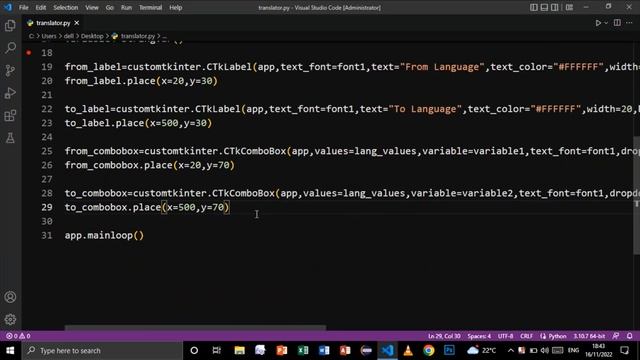The width and height of the screenshot is (640, 360).
Task: Open Task View on the taskbar
Action: point(216,350)
